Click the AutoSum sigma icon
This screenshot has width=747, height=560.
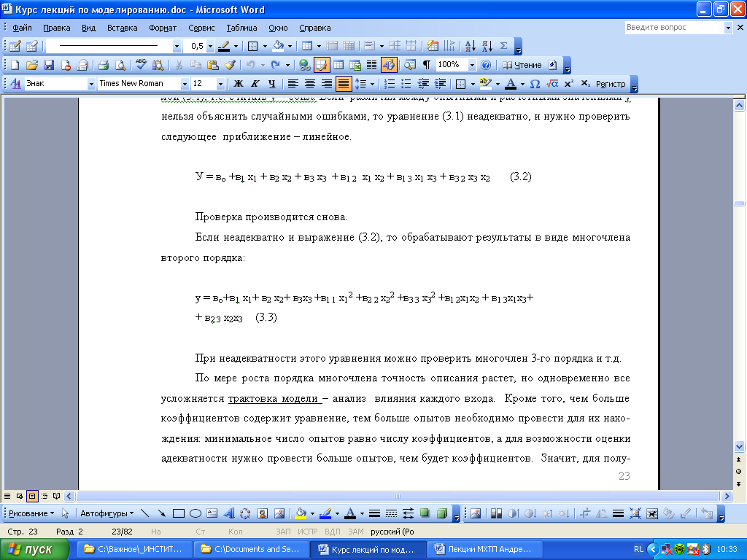pyautogui.click(x=503, y=46)
